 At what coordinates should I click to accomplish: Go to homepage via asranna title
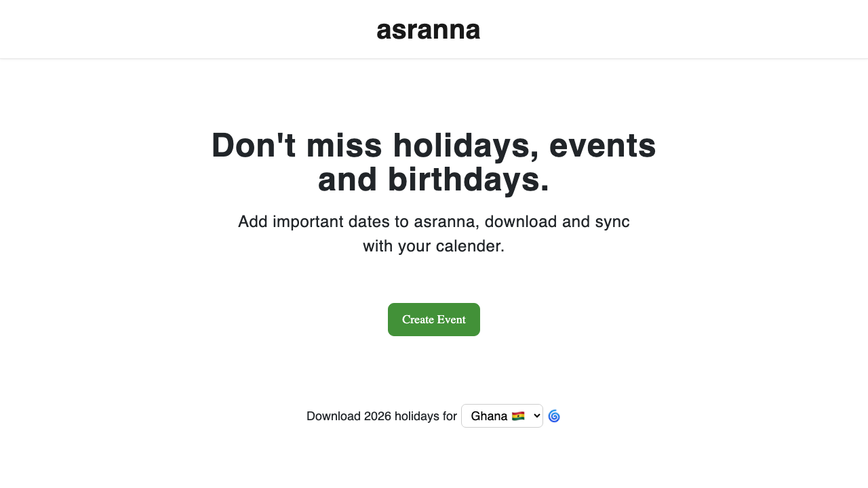(428, 29)
